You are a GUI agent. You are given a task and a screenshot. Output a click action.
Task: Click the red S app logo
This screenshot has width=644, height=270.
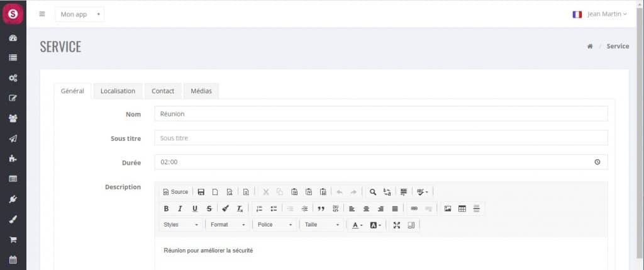(x=13, y=14)
